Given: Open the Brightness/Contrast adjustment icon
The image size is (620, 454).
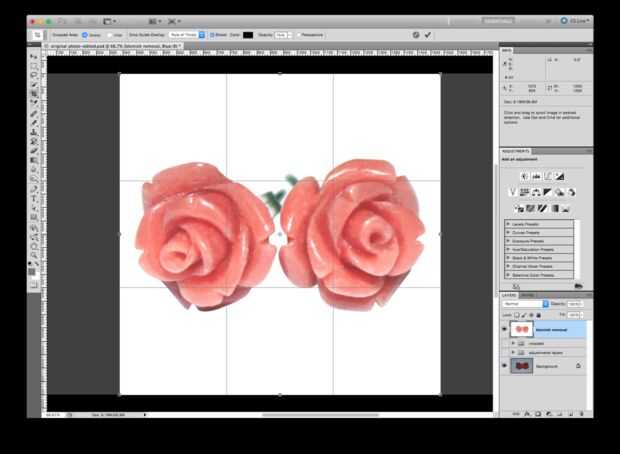Looking at the screenshot, I should click(525, 176).
